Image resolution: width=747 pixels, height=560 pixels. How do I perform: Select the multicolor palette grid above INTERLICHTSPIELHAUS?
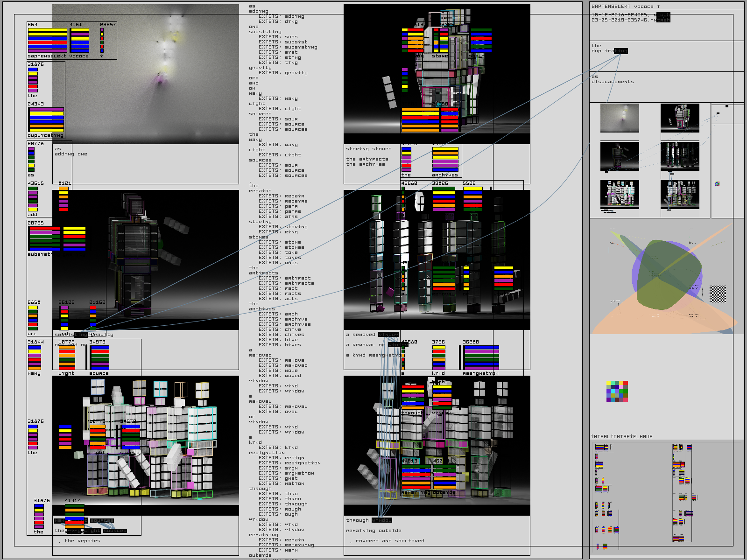point(617,391)
